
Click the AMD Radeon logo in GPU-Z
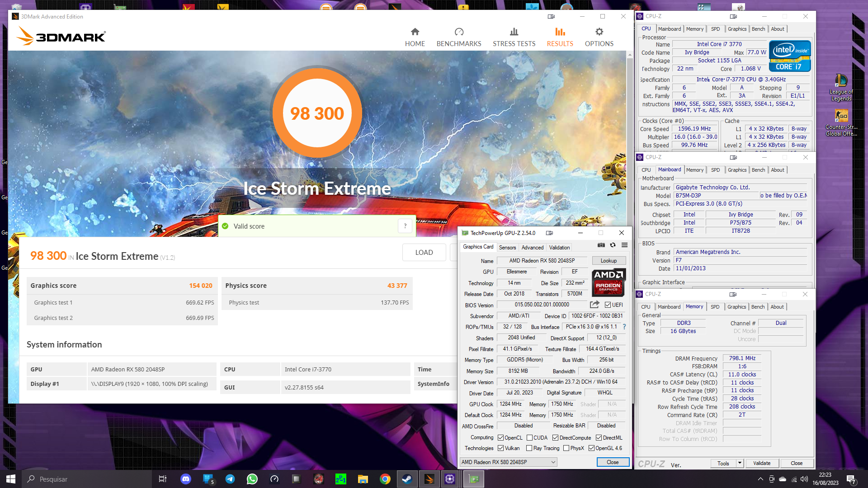(609, 282)
